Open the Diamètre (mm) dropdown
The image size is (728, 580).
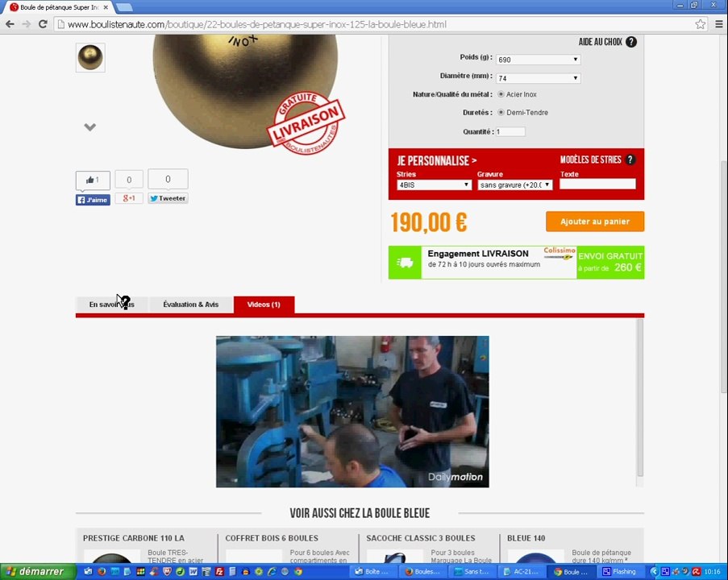coord(538,78)
